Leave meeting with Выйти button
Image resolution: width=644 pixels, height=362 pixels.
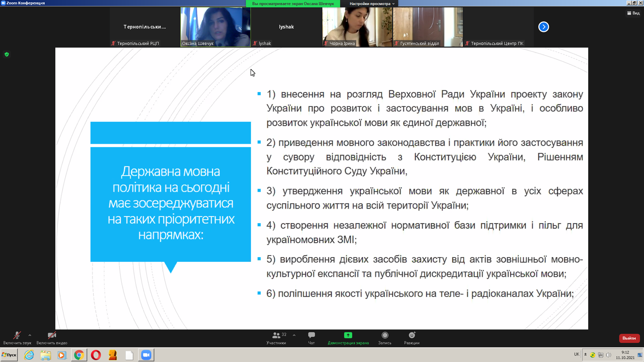(629, 338)
